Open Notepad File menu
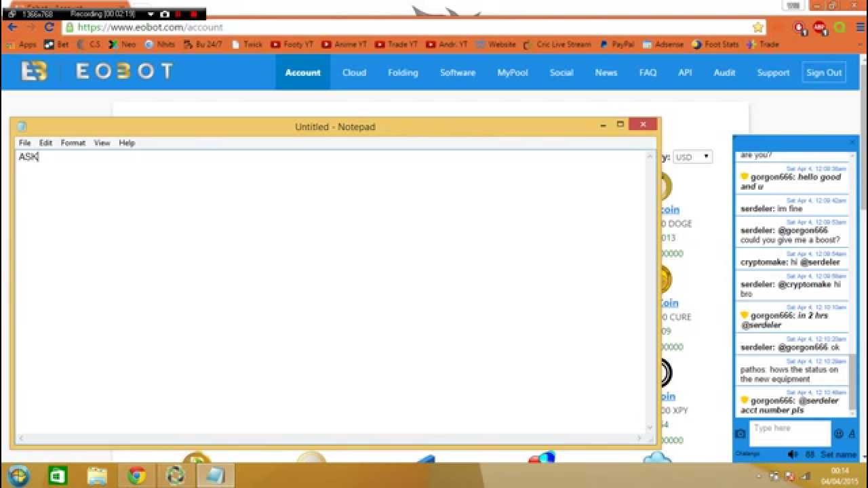The image size is (868, 488). [x=24, y=143]
